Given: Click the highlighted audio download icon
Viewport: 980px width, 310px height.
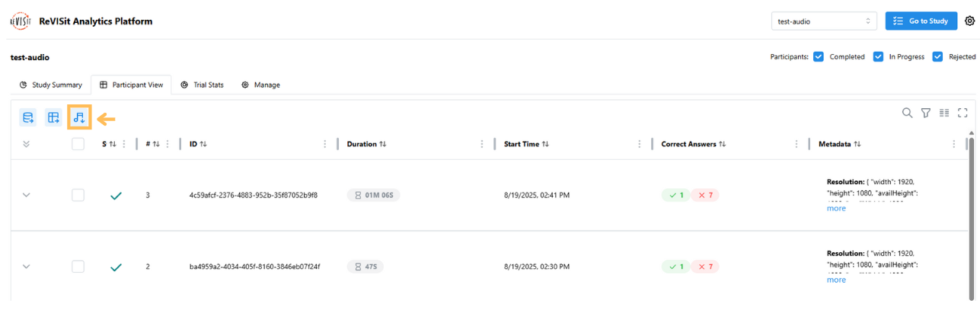Looking at the screenshot, I should click(x=78, y=117).
